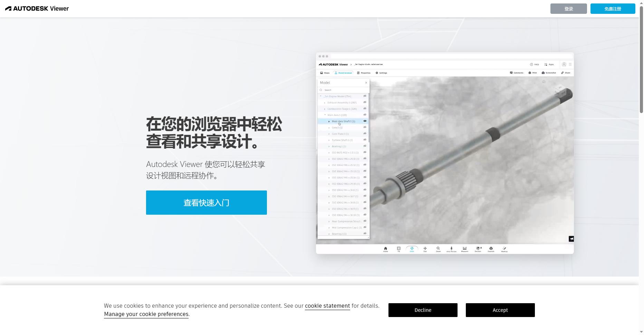Select the Markup tool

(504, 248)
